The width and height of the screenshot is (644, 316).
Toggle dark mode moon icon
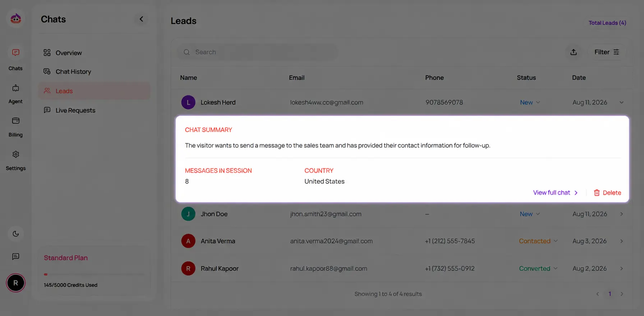click(15, 234)
